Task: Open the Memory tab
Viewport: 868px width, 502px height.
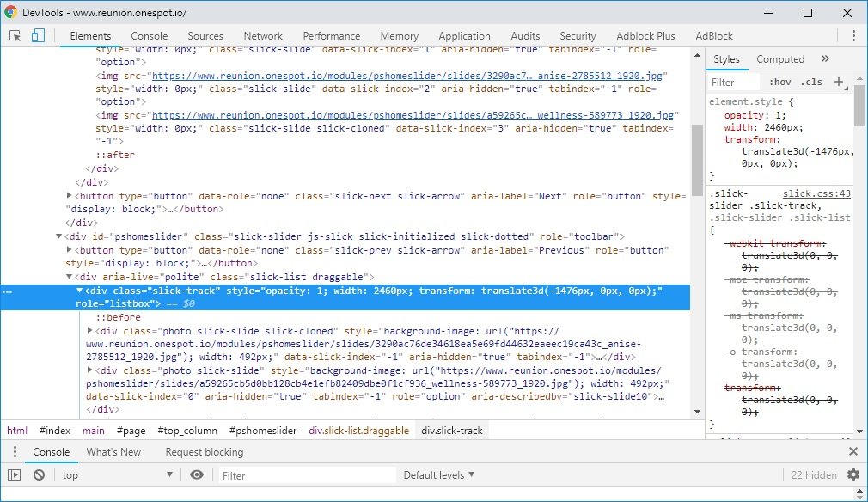Action: (x=399, y=36)
